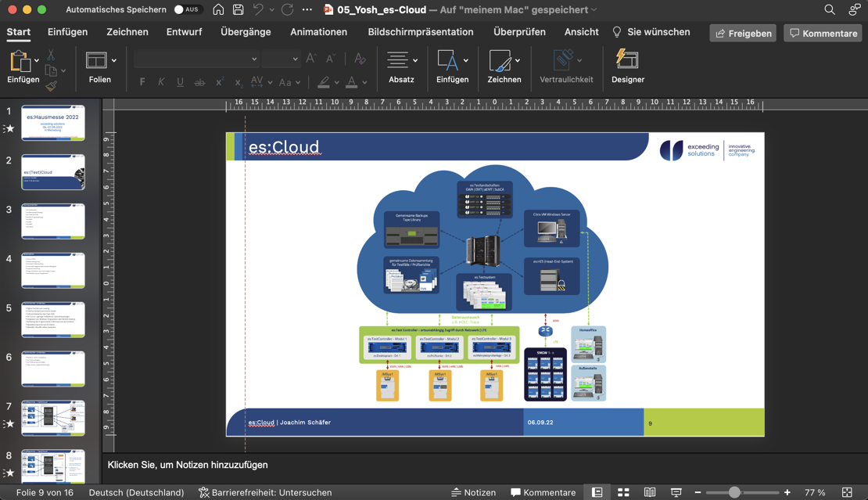
Task: Click the Freigeben share button
Action: [743, 33]
